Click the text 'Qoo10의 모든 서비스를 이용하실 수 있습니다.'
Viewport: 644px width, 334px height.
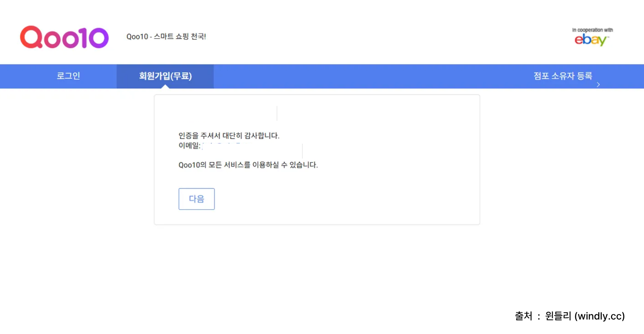click(248, 165)
